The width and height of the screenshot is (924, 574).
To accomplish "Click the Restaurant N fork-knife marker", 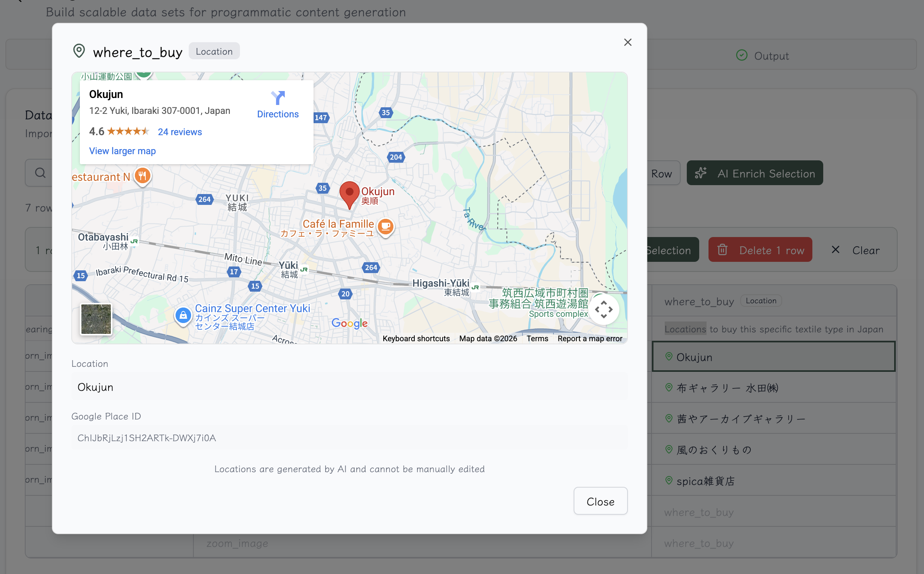I will coord(142,176).
